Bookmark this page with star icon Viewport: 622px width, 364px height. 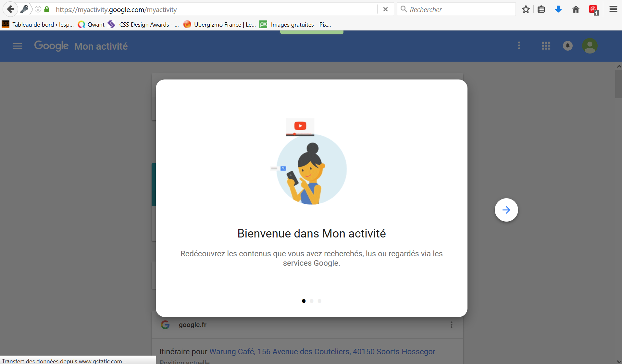tap(526, 9)
